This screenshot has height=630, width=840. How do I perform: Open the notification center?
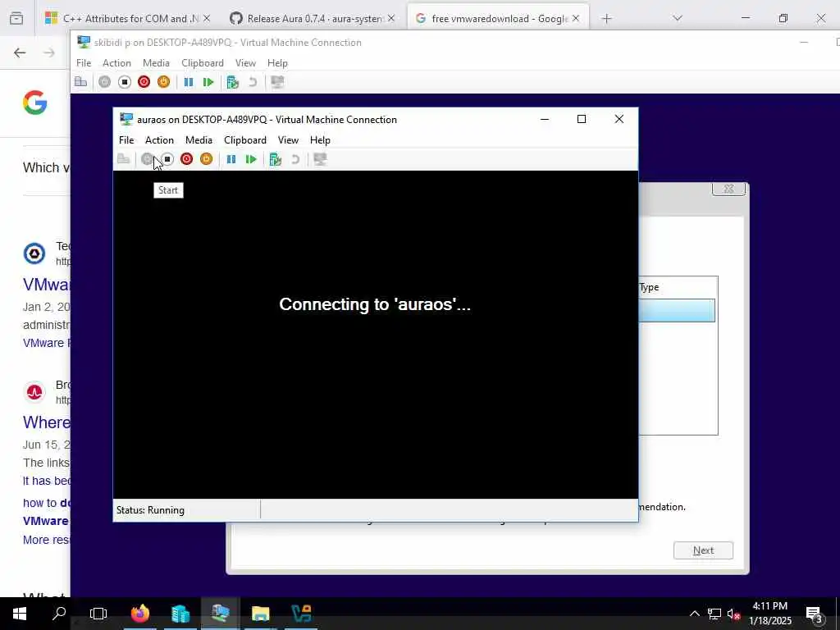[815, 614]
